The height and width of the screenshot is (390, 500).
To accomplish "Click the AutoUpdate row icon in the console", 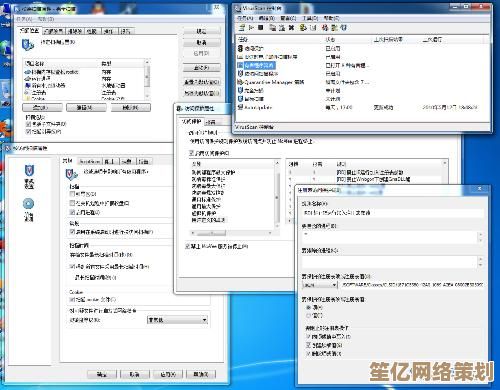I will [x=240, y=107].
